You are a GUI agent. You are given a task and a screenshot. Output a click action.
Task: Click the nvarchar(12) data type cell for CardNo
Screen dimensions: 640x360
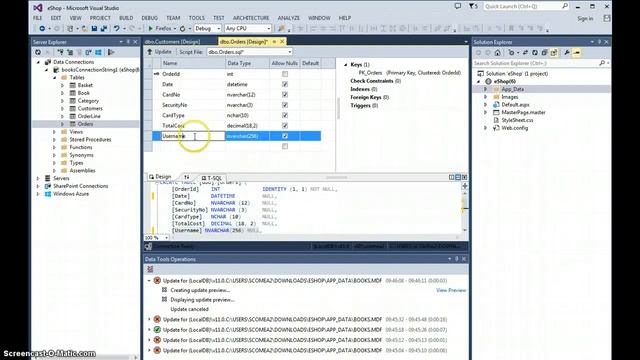[x=247, y=95]
